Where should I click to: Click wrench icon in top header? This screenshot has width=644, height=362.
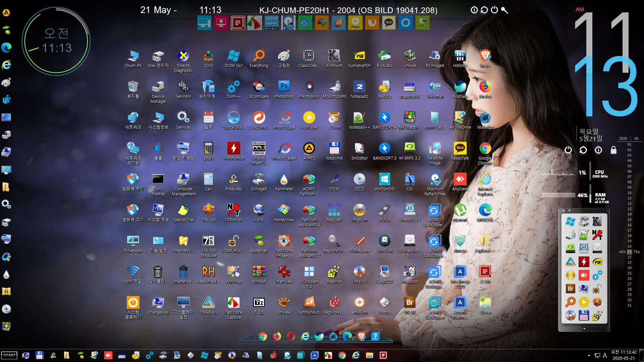[x=504, y=10]
